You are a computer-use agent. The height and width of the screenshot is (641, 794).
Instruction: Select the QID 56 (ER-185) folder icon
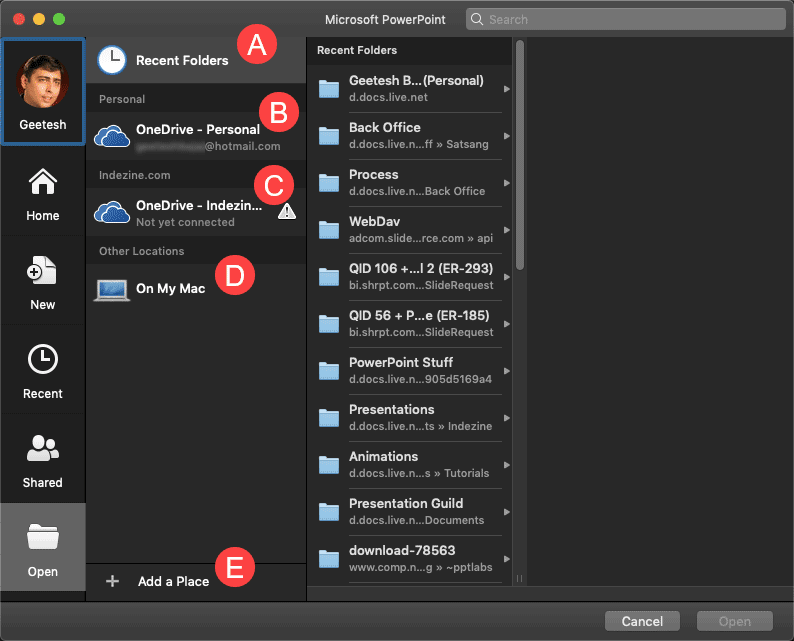pos(329,324)
